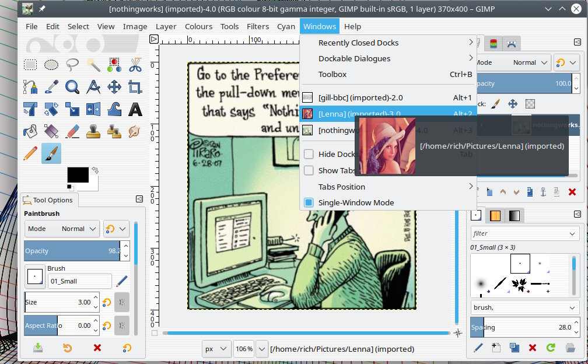Open the zoom level dropdown arrow
Viewport: 588px width, 364px height.
262,349
